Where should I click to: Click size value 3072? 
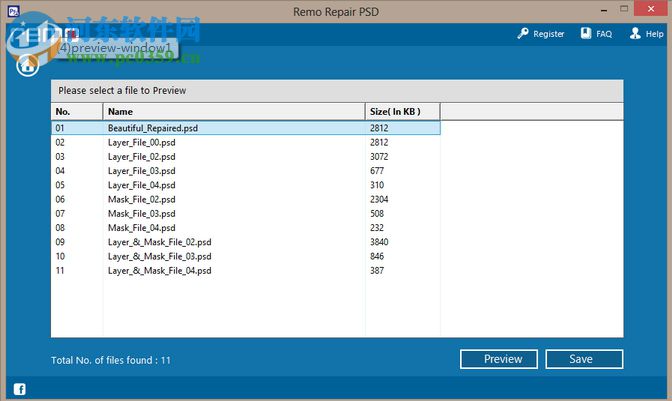(379, 156)
